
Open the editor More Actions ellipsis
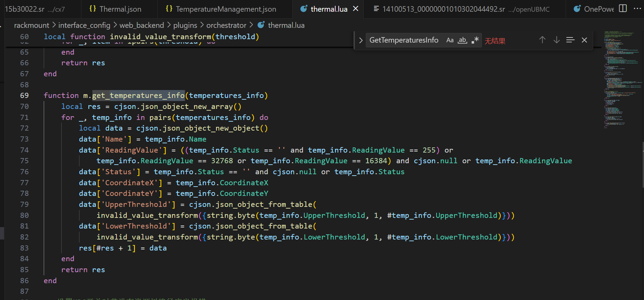click(637, 9)
